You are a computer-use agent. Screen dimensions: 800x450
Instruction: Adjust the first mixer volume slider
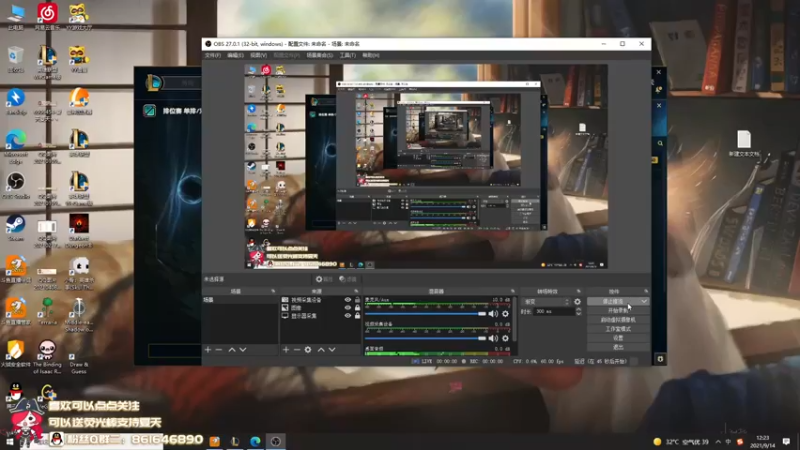[426, 314]
